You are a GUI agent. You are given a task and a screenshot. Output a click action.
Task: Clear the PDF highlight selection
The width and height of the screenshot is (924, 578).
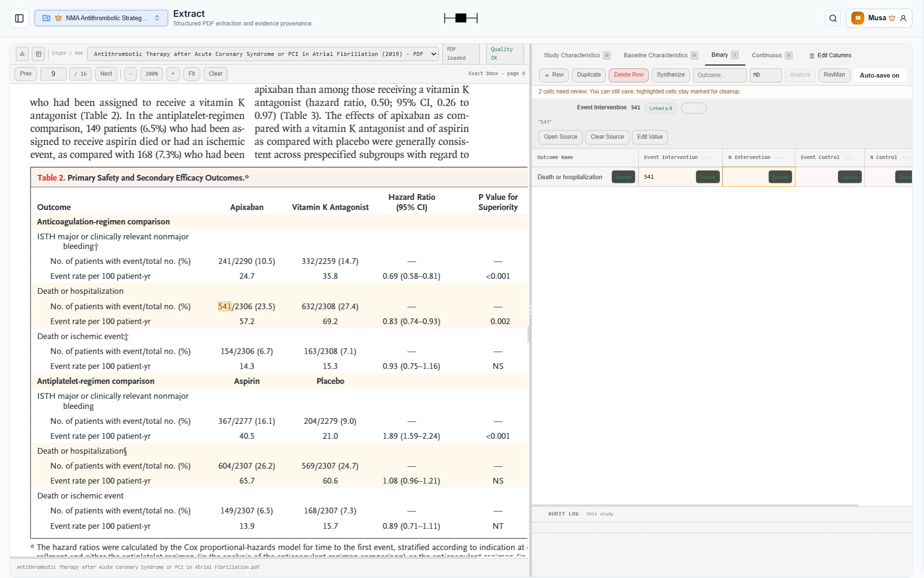pos(216,74)
